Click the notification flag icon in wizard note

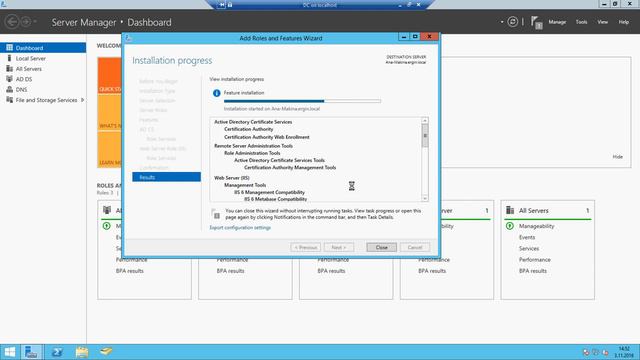click(x=216, y=214)
